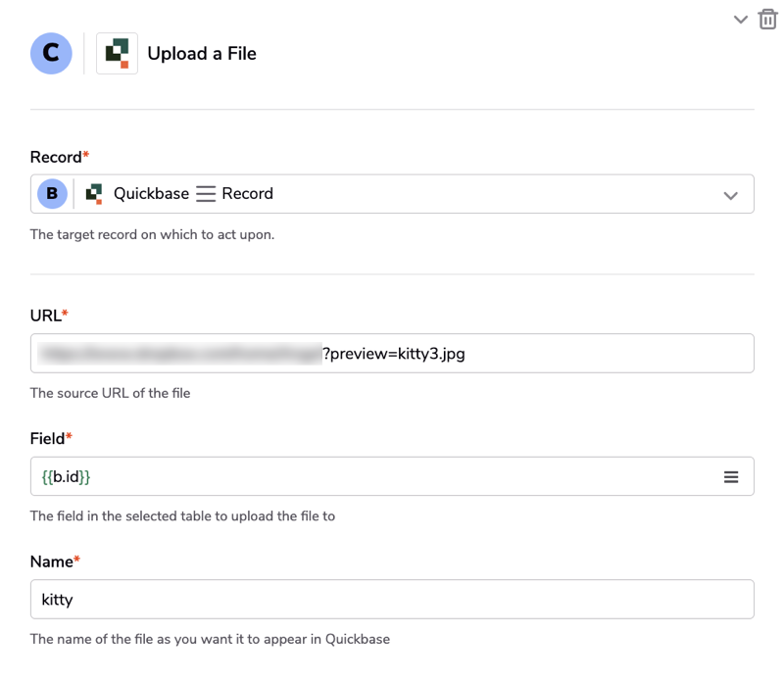This screenshot has height=684, width=784.
Task: Select the "Upload a File" step title
Action: (x=202, y=54)
